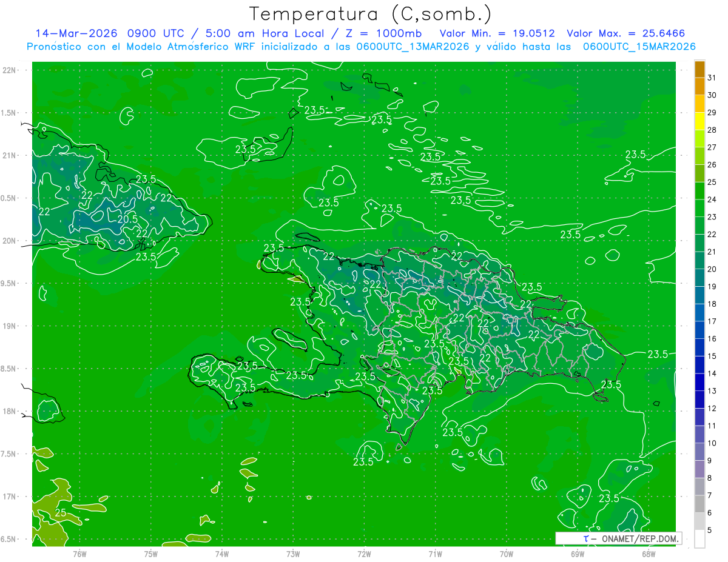Screen dimensions: 728x562
Task: Click the number 19 on the color legend
Action: pos(712,286)
